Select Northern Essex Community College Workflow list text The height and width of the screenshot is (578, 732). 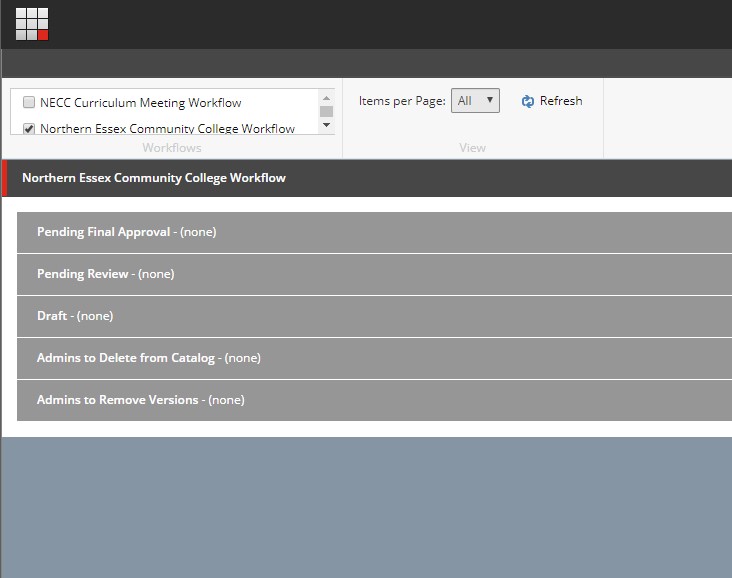[167, 128]
